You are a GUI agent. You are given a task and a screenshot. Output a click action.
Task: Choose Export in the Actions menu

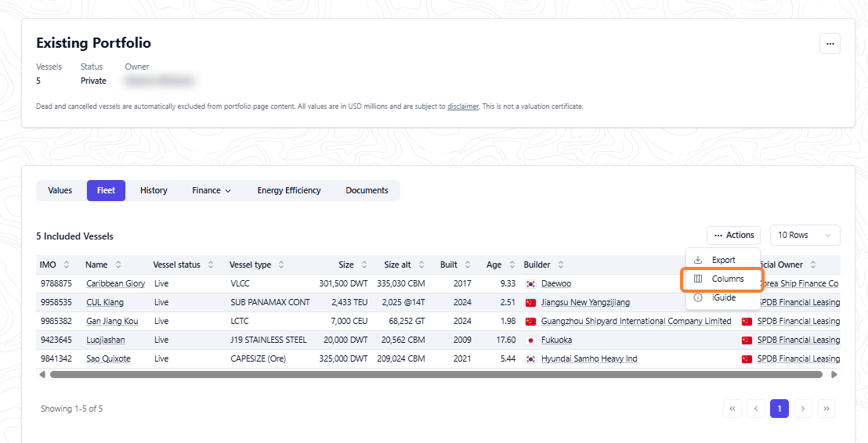click(x=723, y=260)
